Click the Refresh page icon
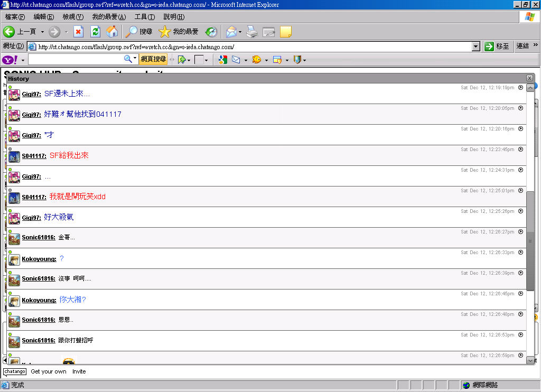 click(x=95, y=32)
